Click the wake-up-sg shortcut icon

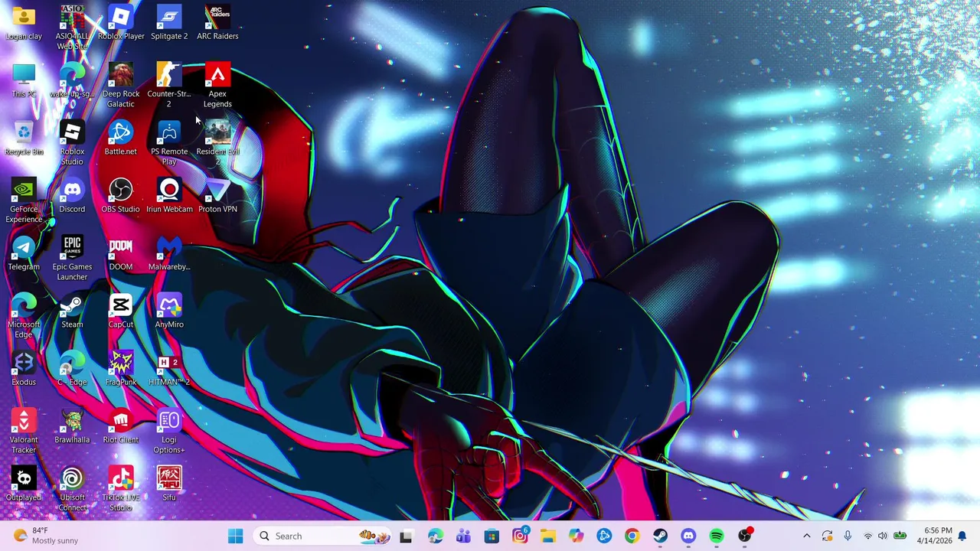[72, 81]
